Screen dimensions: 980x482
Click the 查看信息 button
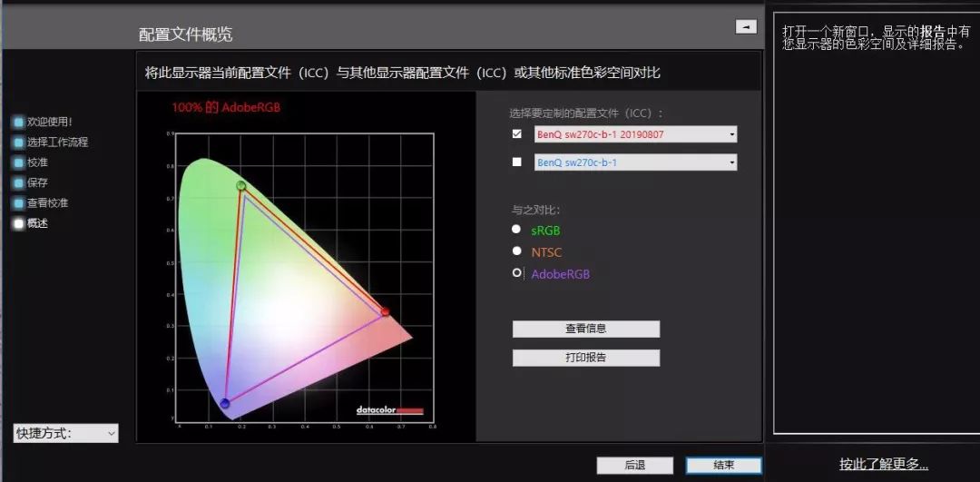(585, 329)
